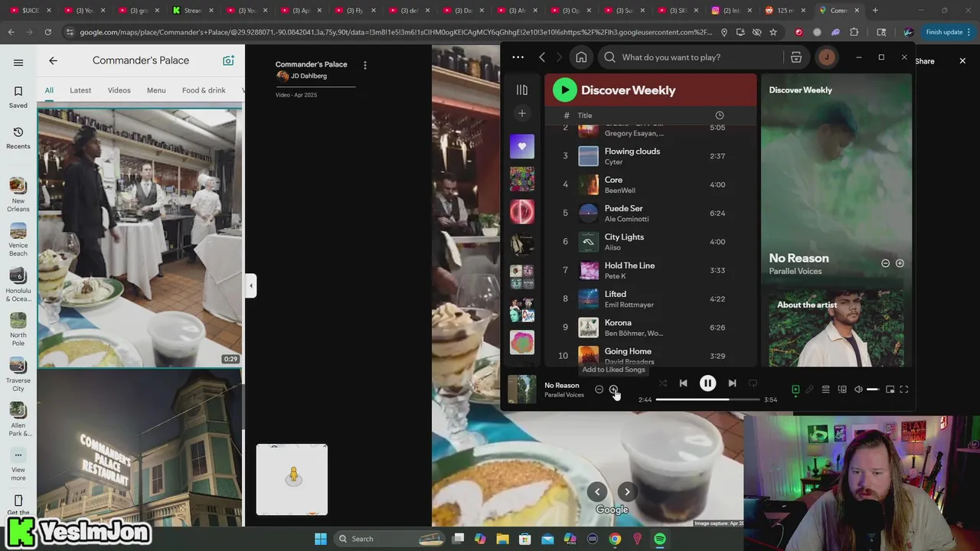Show next photo with right arrow
Screen dimensions: 980x551
[x=627, y=492]
